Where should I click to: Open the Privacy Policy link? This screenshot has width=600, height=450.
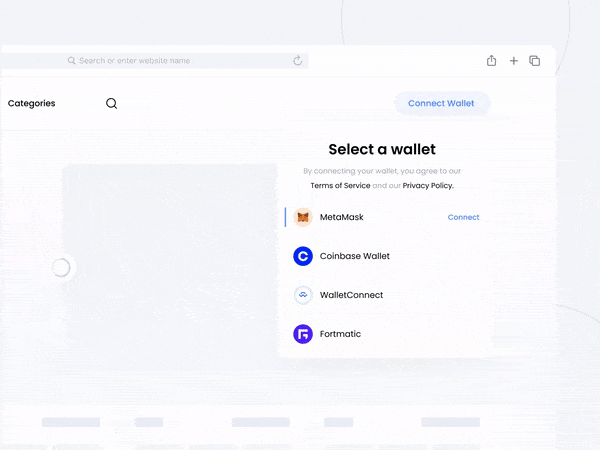428,186
